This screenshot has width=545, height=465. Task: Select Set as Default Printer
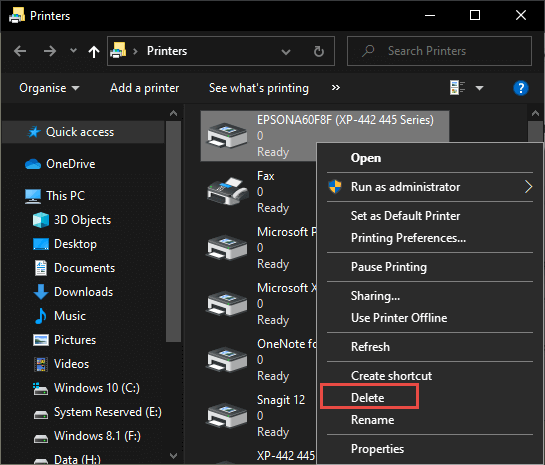point(405,216)
